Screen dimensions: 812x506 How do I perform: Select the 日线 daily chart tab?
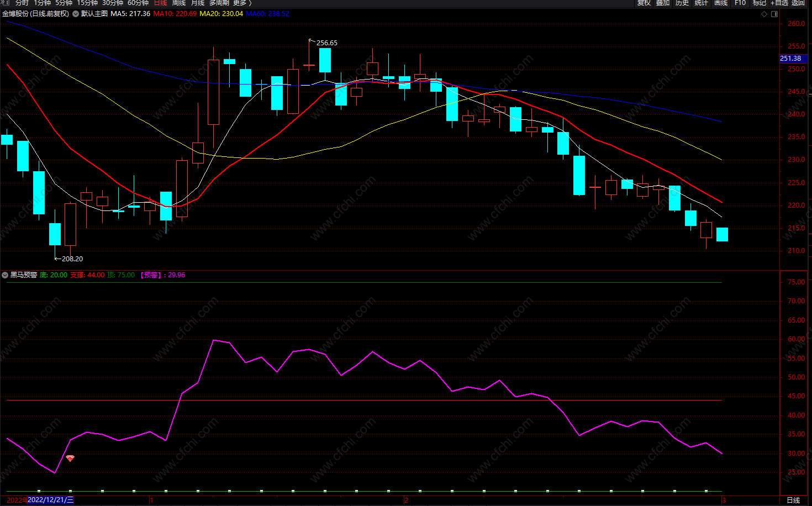point(160,3)
